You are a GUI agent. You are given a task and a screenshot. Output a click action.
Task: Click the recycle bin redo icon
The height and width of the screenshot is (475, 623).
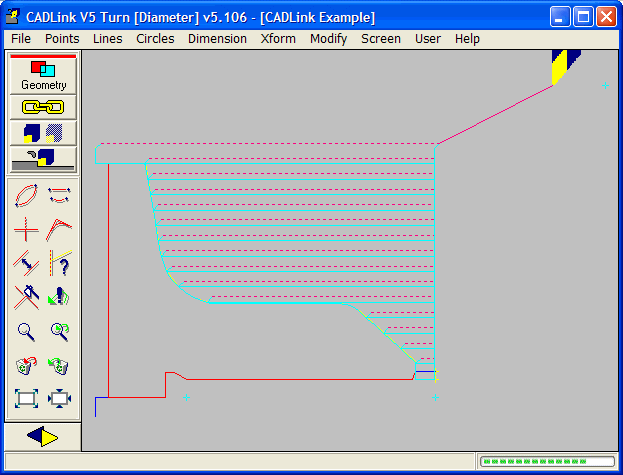click(x=58, y=366)
